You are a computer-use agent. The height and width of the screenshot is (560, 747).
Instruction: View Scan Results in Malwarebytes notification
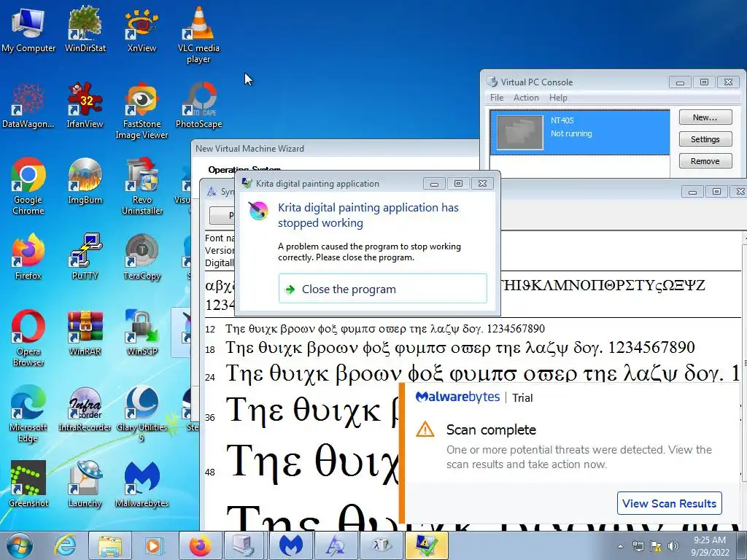670,503
